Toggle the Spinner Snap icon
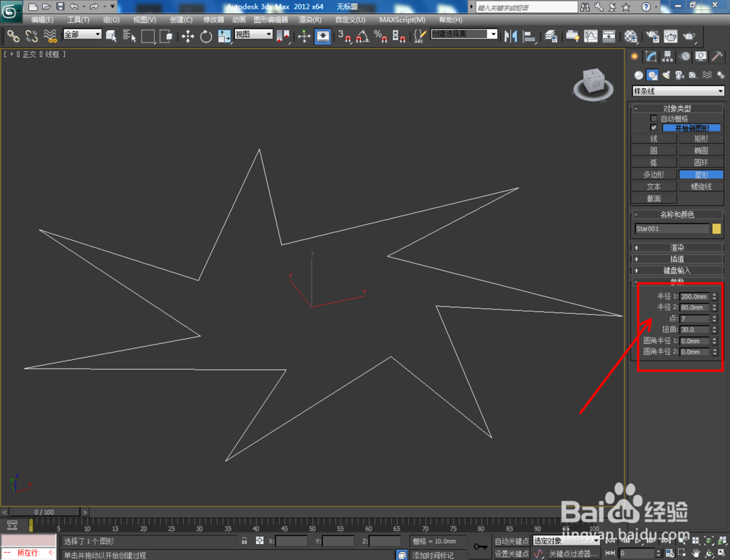730x560 pixels. 399,36
